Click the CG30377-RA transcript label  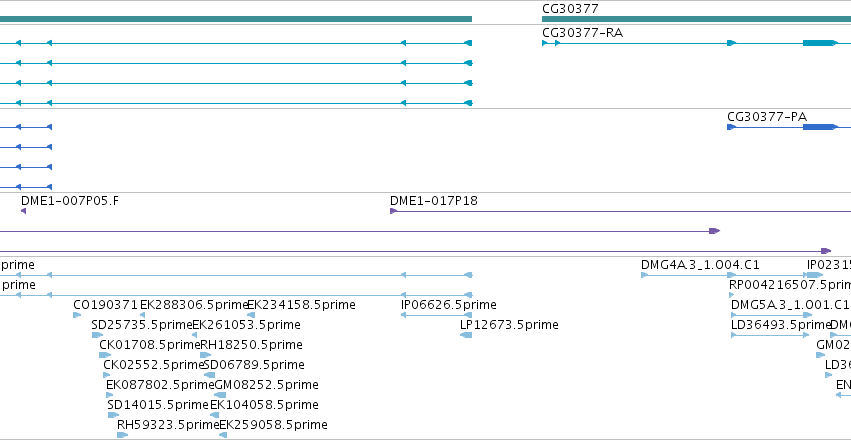[582, 33]
